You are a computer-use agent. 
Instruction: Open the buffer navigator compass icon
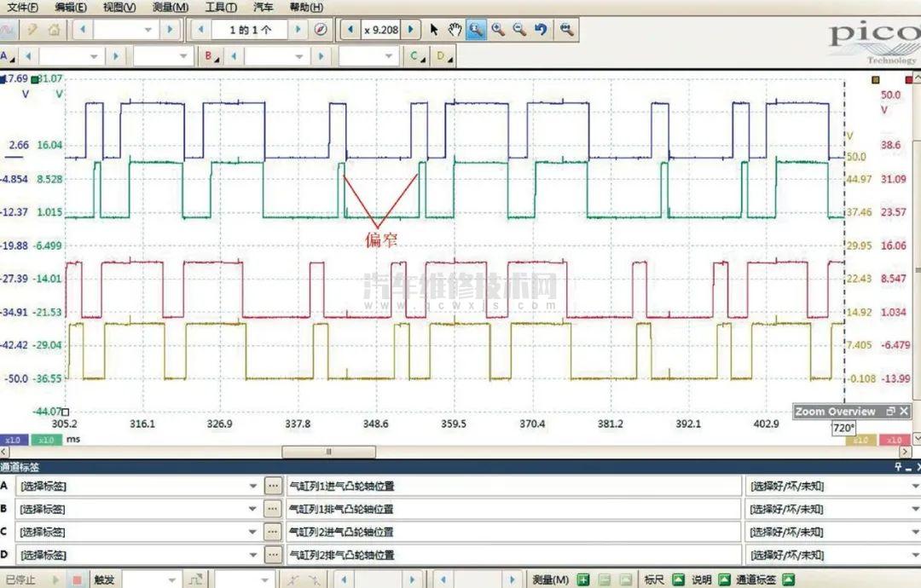click(x=321, y=30)
